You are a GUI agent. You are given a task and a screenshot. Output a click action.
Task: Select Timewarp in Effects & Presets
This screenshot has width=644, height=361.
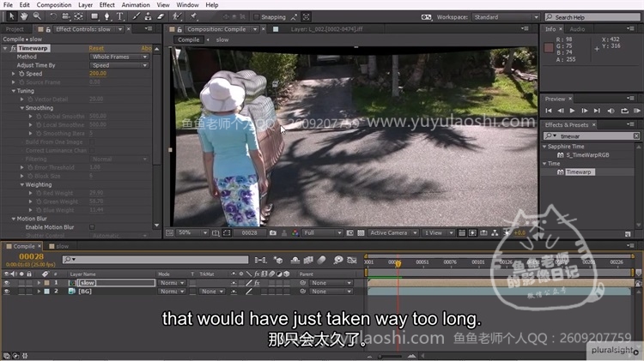click(x=579, y=172)
